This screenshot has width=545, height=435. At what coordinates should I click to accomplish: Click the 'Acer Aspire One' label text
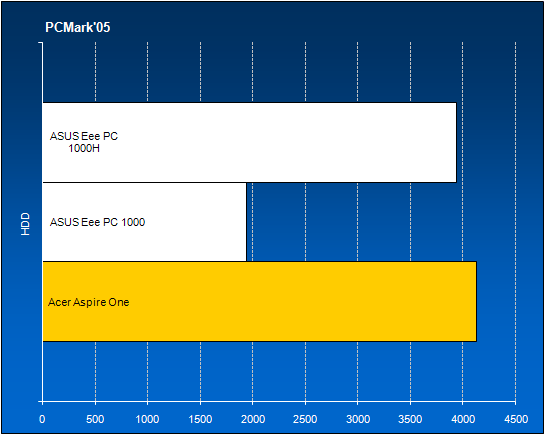tap(89, 302)
